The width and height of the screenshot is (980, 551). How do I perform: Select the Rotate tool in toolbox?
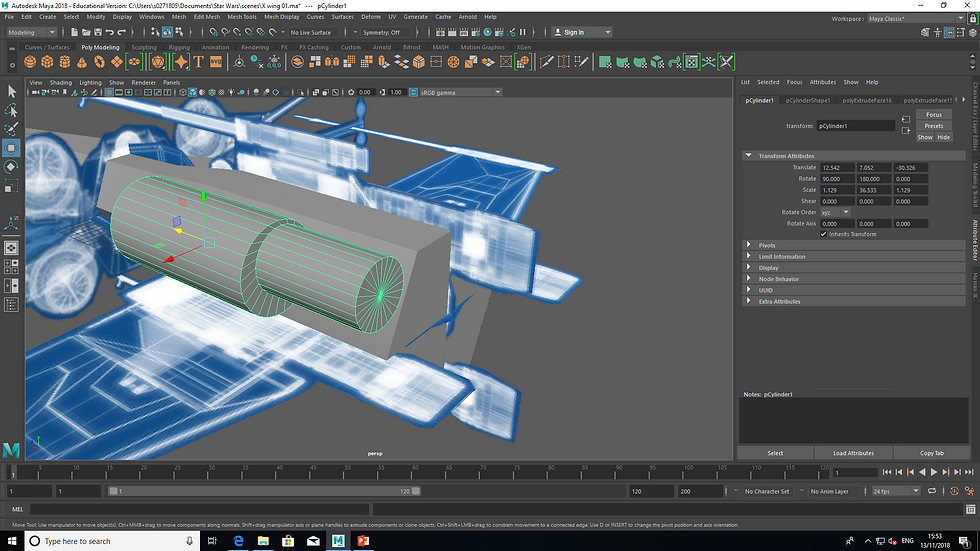point(11,167)
